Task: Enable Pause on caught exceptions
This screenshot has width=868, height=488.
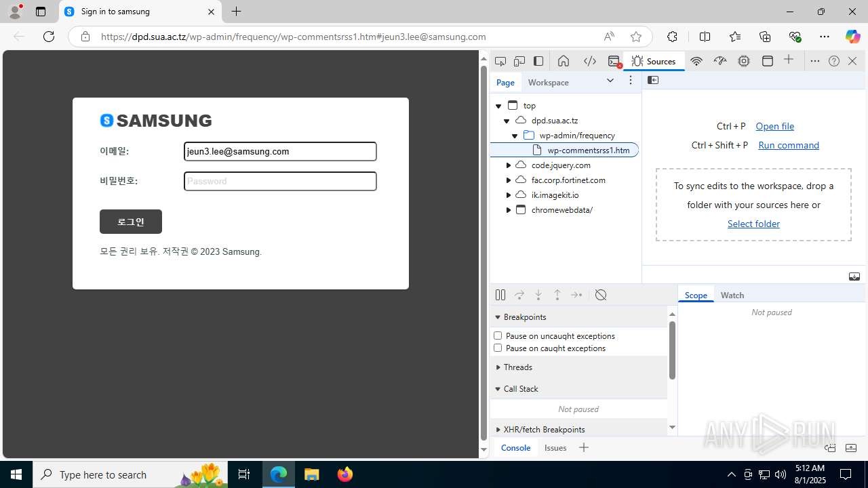Action: pyautogui.click(x=498, y=348)
